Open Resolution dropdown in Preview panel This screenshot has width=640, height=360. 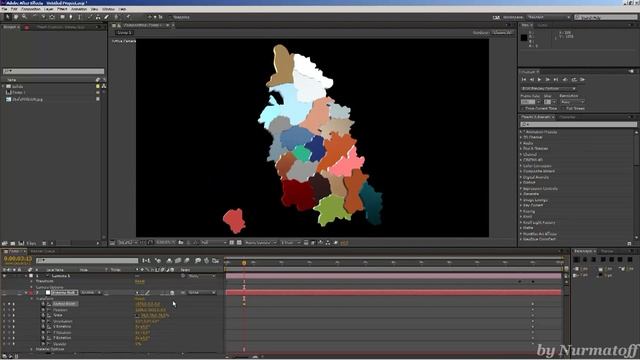(x=572, y=102)
